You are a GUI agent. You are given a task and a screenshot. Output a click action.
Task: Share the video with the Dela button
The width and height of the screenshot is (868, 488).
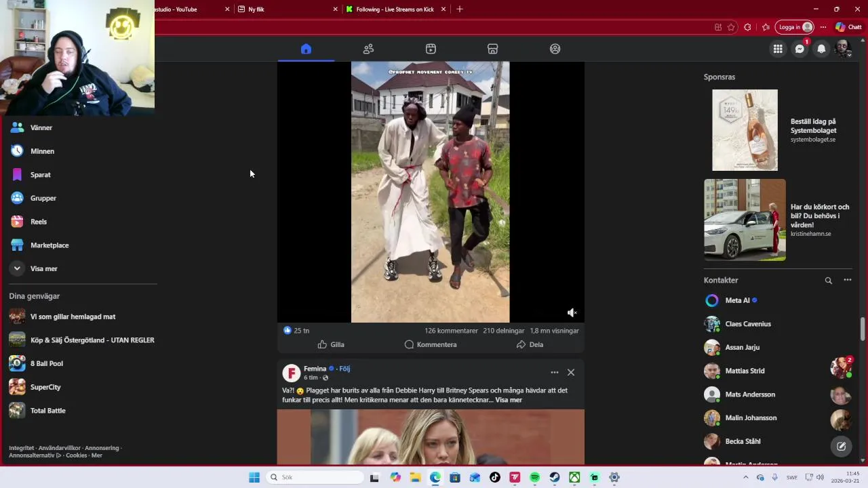[530, 344]
